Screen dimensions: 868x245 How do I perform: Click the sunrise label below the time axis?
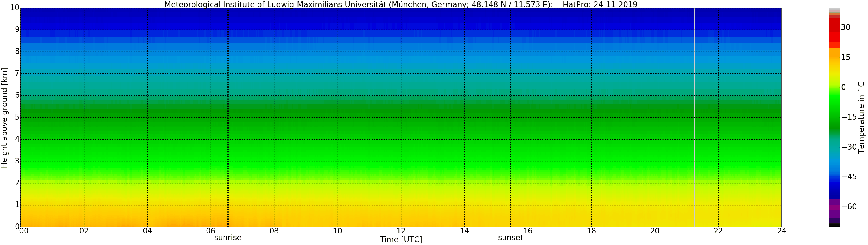tap(228, 238)
